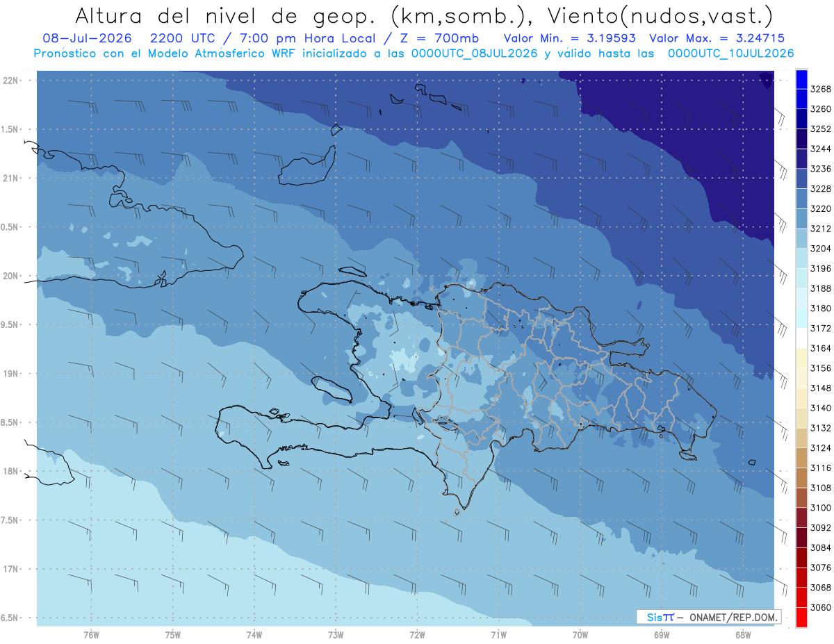Click the '3100' colorbar value
Image resolution: width=834 pixels, height=644 pixels.
coord(820,508)
